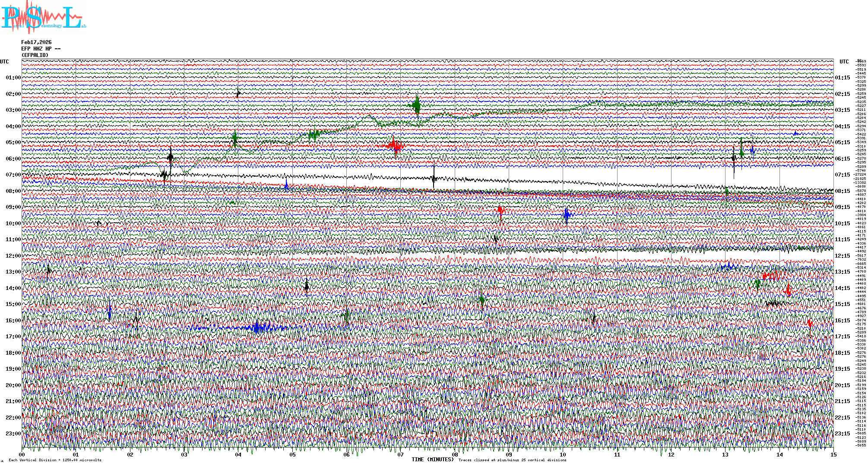Viewport: 868px width, 466px height.
Task: Click the traces clipped footnote text
Action: pyautogui.click(x=512, y=460)
